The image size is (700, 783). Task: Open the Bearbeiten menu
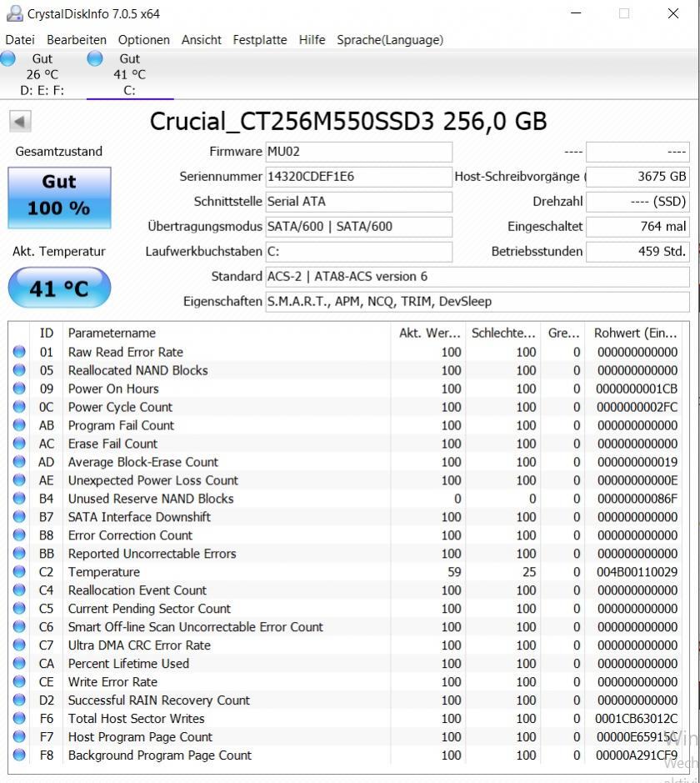[77, 40]
